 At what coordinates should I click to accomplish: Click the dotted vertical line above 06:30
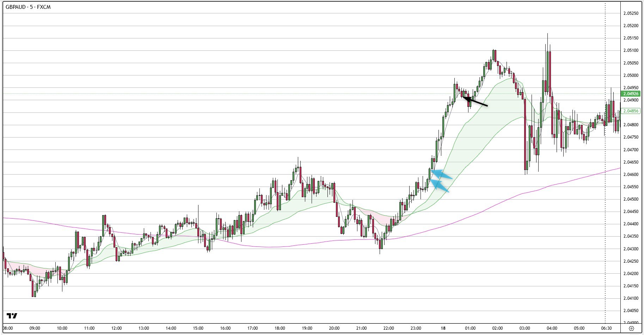(605, 53)
